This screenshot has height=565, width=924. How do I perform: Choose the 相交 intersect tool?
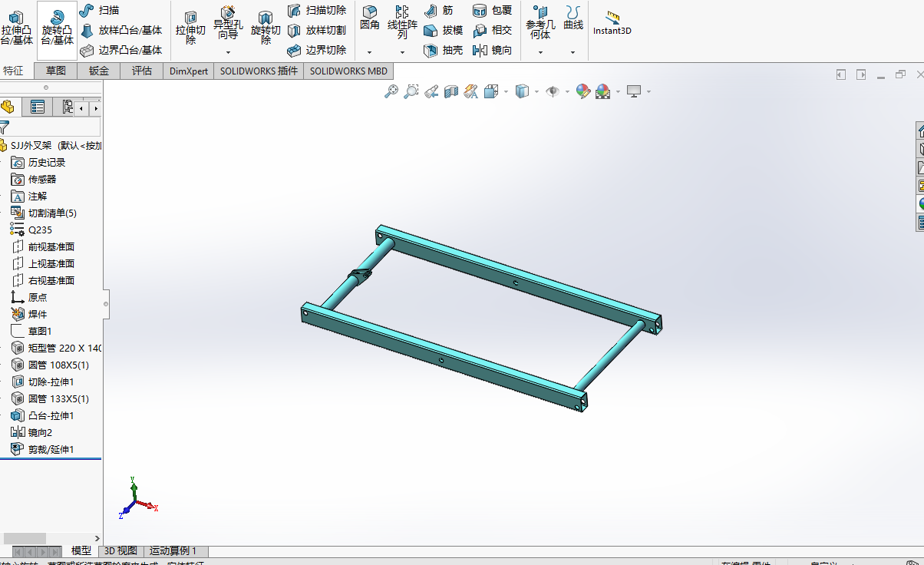[492, 30]
